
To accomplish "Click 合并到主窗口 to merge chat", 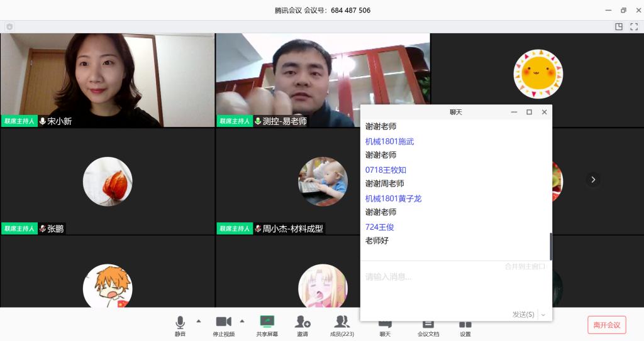I will (525, 266).
